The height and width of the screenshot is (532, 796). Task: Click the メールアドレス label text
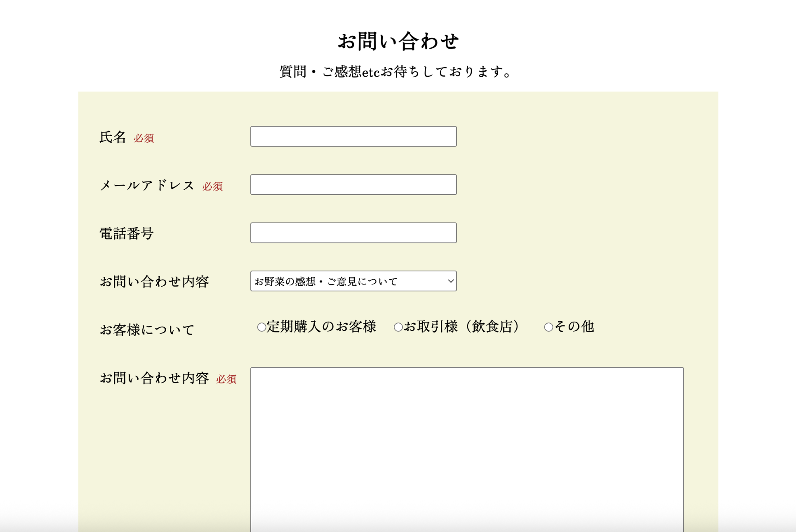(x=147, y=186)
